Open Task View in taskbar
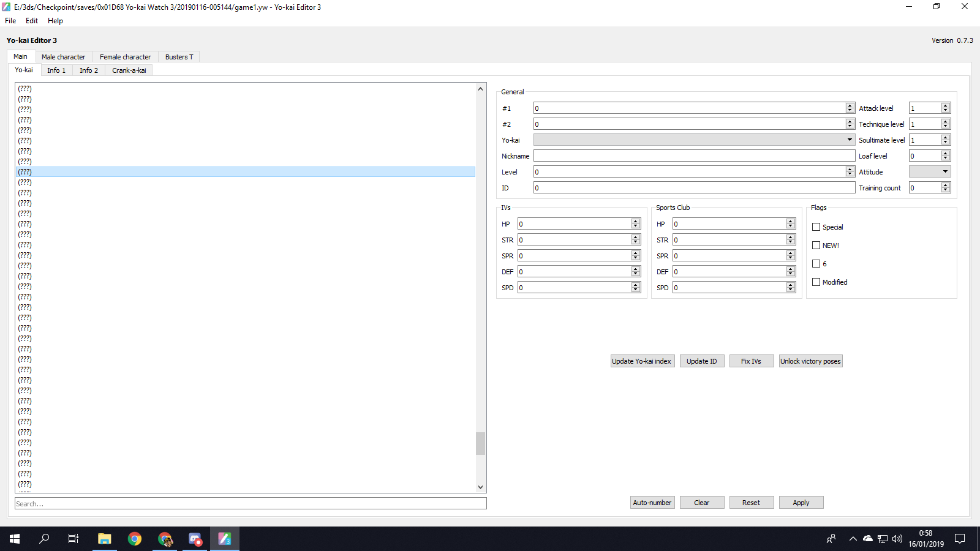 [73, 539]
